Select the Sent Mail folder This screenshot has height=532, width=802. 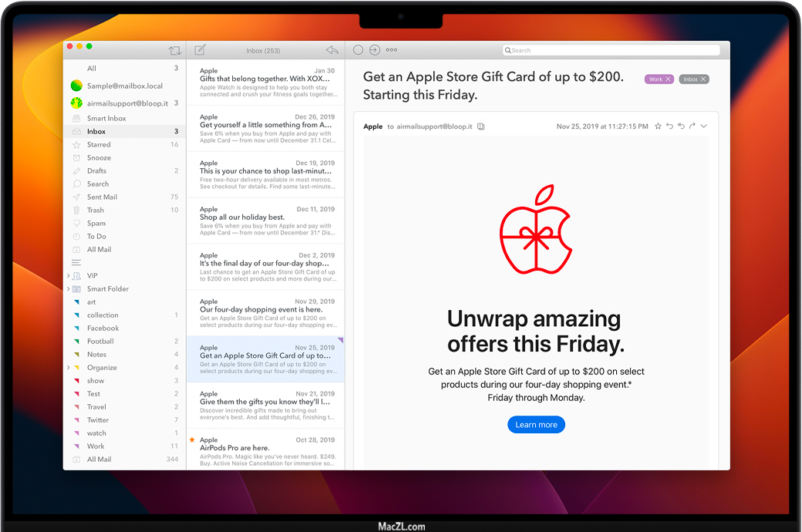coord(102,197)
